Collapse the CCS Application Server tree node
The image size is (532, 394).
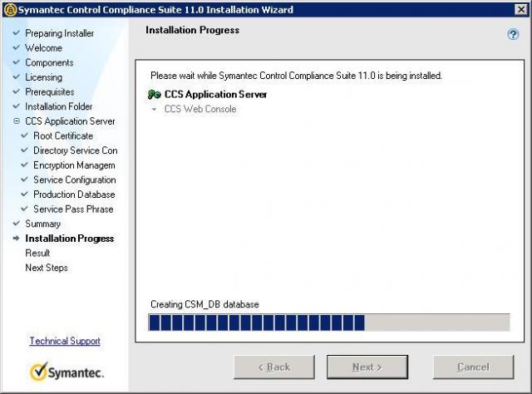(17, 121)
